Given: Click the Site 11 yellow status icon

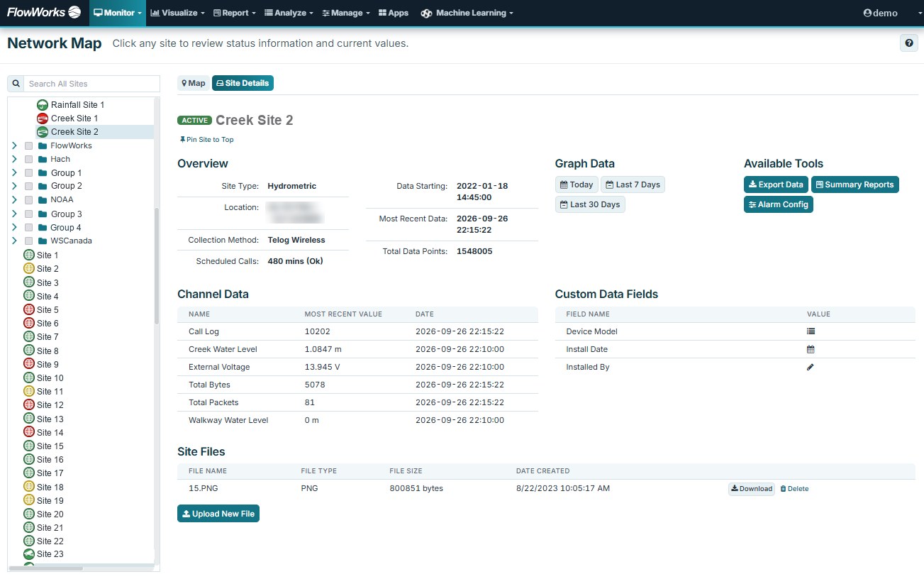Looking at the screenshot, I should pyautogui.click(x=29, y=391).
